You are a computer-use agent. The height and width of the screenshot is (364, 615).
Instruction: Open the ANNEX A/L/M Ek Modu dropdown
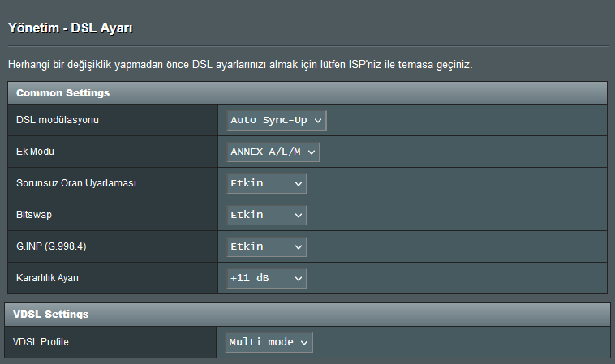[273, 152]
